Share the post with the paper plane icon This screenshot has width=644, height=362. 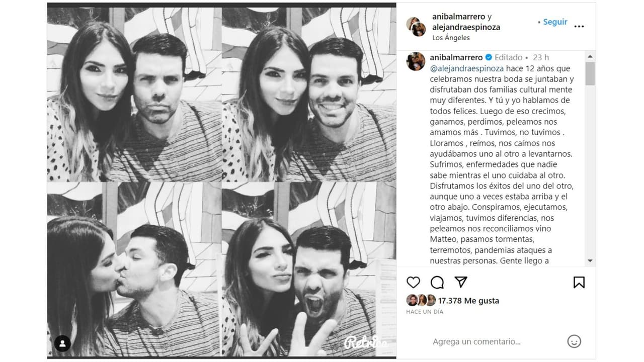461,282
